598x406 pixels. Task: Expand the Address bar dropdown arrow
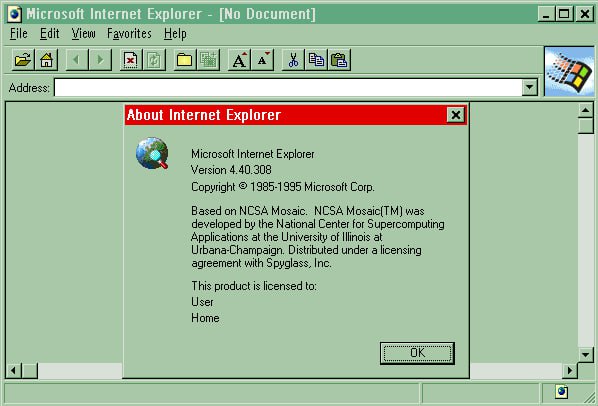529,87
